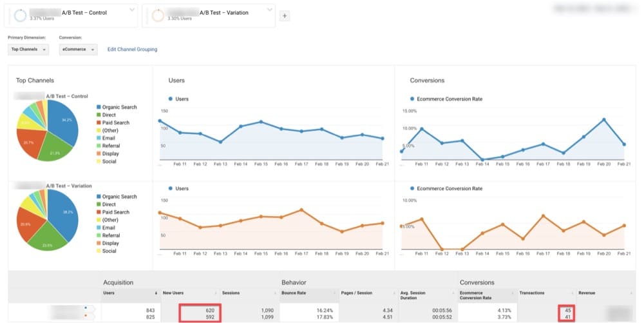Click the Sessions column header
Viewport: 644px width, 323px height.
click(232, 293)
